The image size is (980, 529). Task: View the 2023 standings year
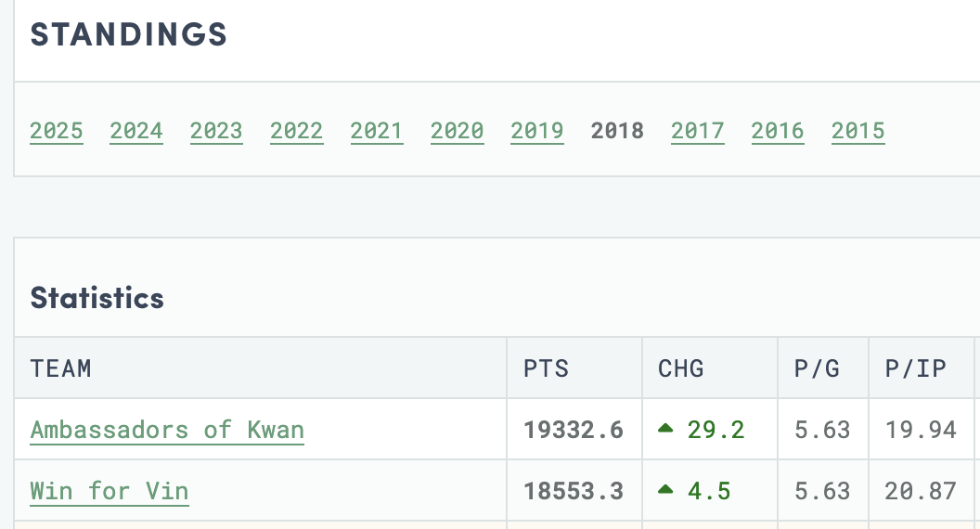(216, 131)
